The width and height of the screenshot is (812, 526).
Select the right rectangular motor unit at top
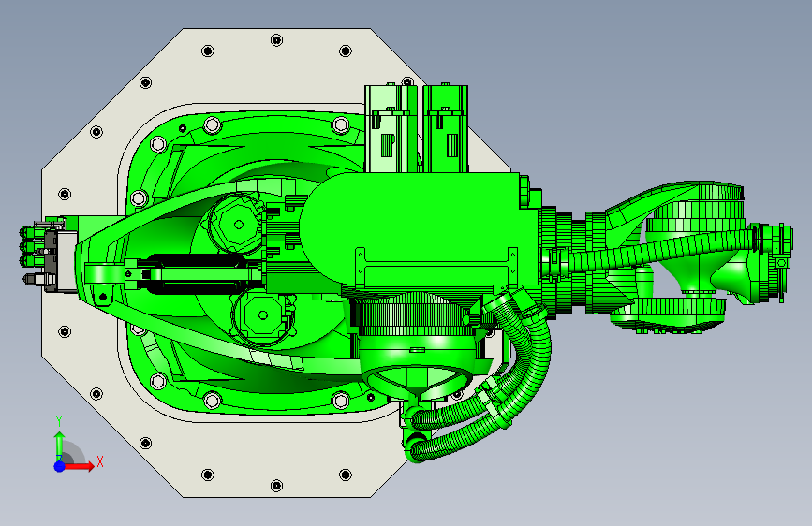click(446, 128)
